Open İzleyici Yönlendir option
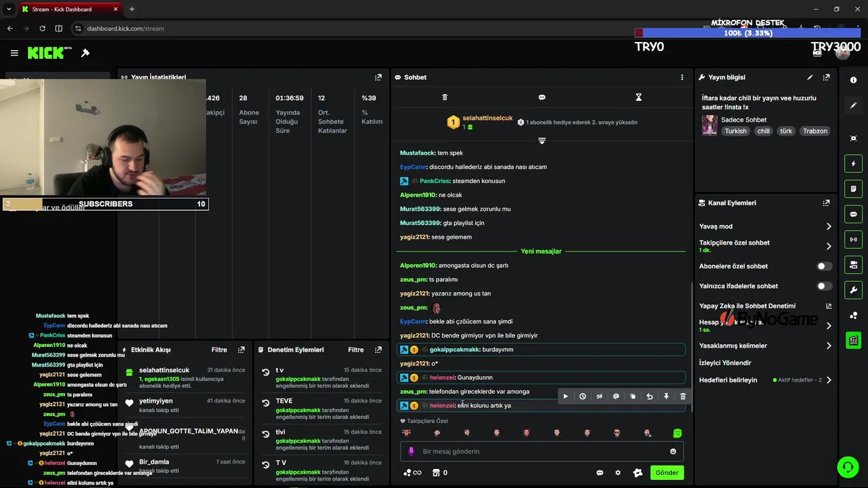Viewport: 868px width, 488px height. [725, 363]
